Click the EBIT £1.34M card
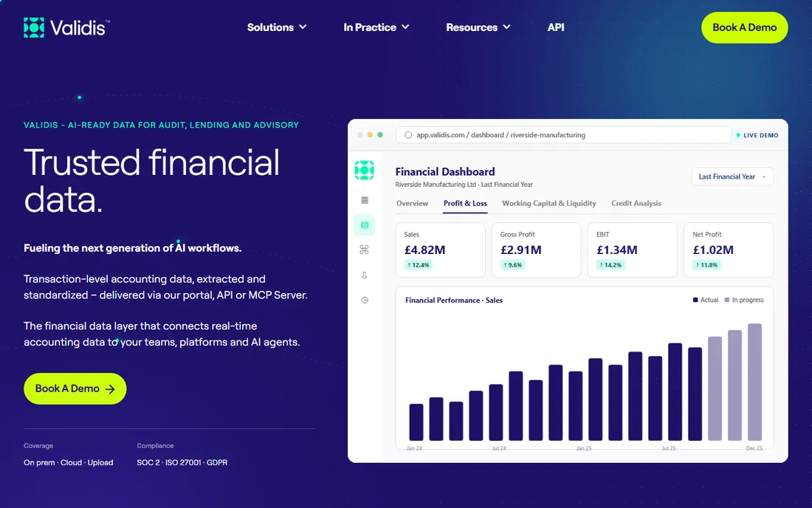 [x=633, y=250]
